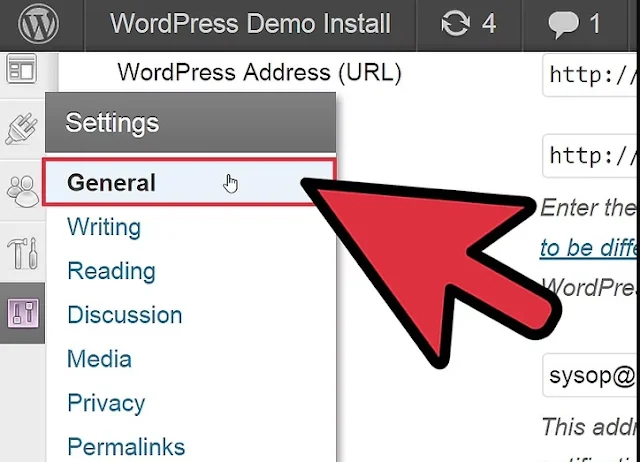This screenshot has height=462, width=640.
Task: Open the Tools hammer icon
Action: 22,253
